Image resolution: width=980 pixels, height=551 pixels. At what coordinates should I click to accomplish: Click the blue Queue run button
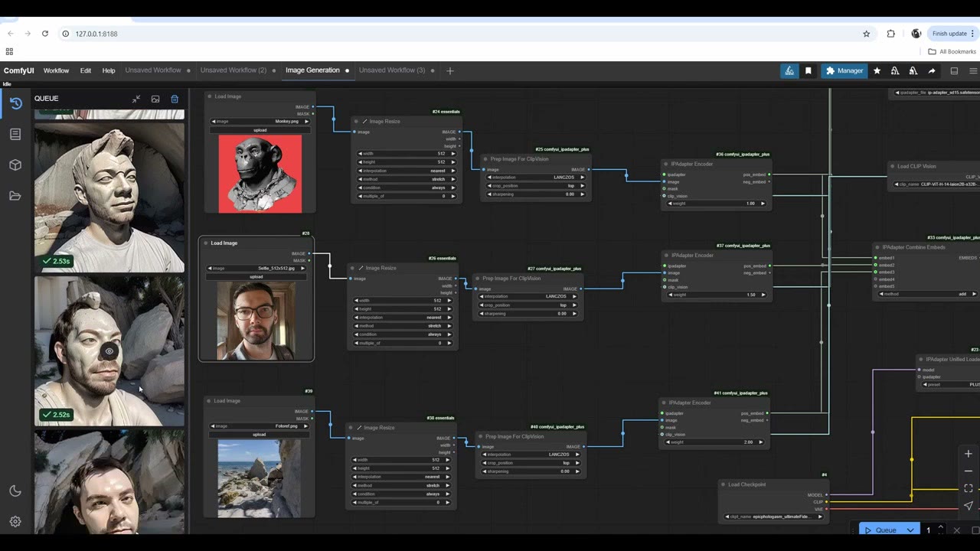tap(880, 530)
